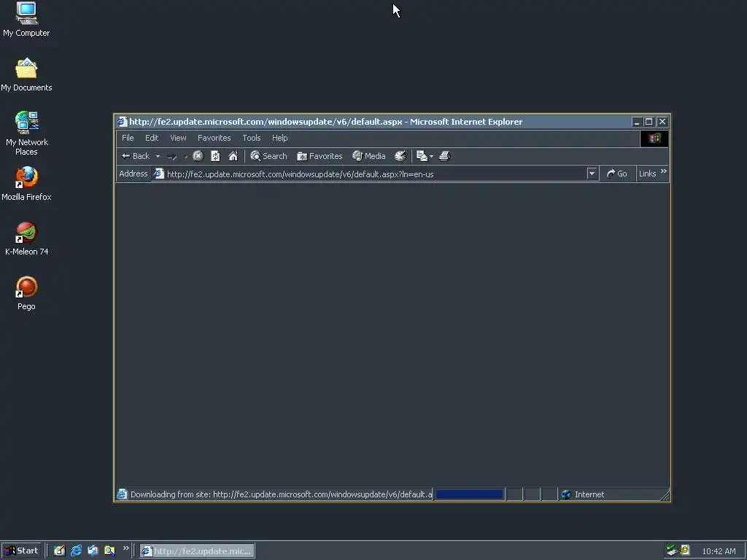The height and width of the screenshot is (560, 747).
Task: Click the page icon in address bar
Action: coord(158,174)
